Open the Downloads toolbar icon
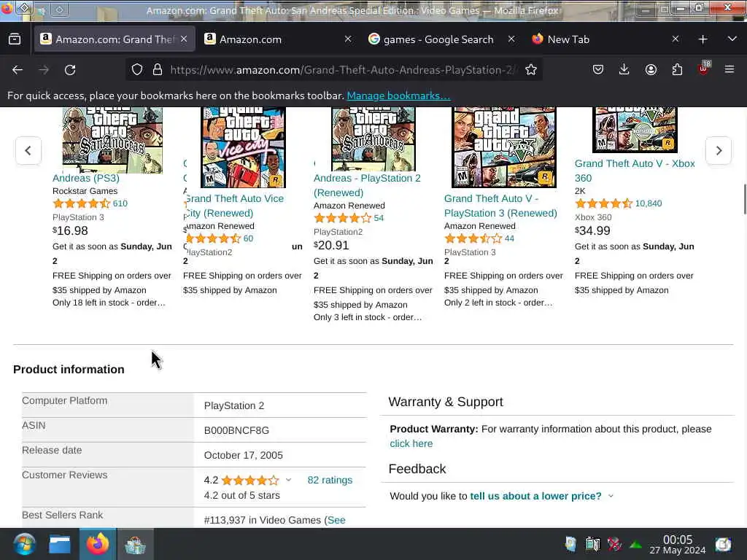747x560 pixels. pyautogui.click(x=624, y=70)
